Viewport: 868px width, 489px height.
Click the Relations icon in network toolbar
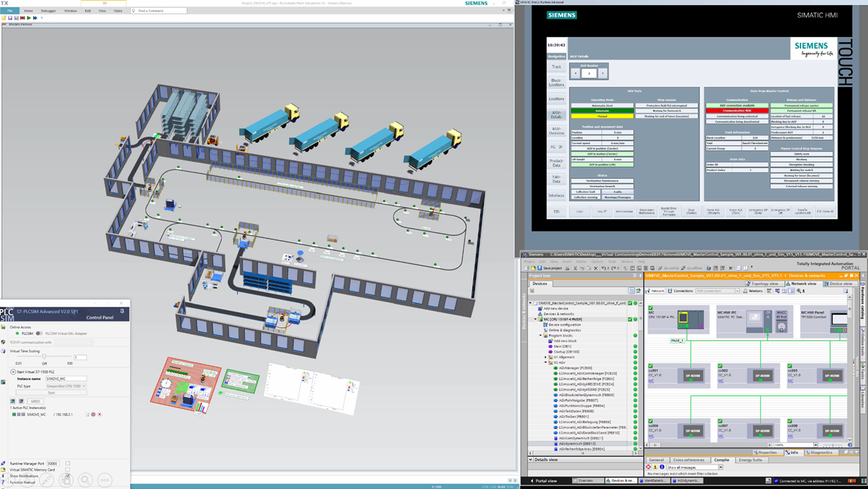click(745, 291)
